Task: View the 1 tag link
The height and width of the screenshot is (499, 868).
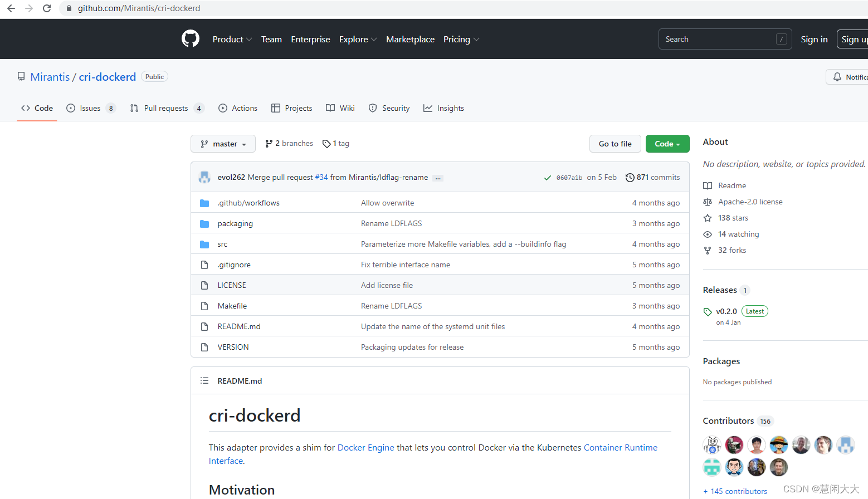Action: pos(336,143)
